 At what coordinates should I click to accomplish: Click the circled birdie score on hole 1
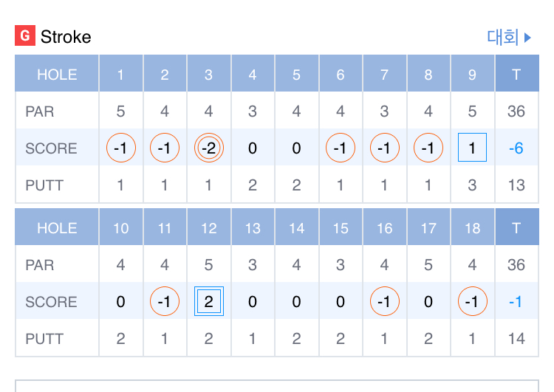121,148
